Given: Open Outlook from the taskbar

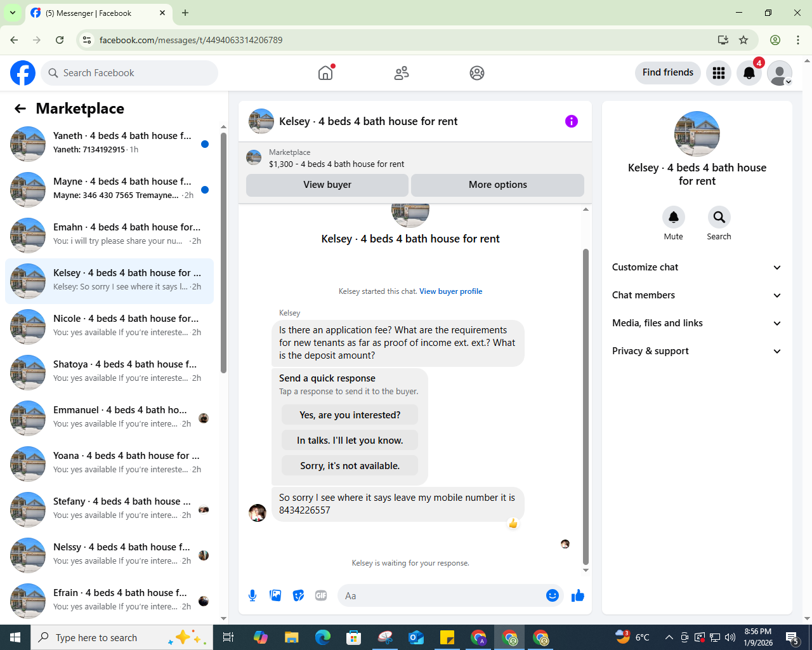Looking at the screenshot, I should 416,637.
